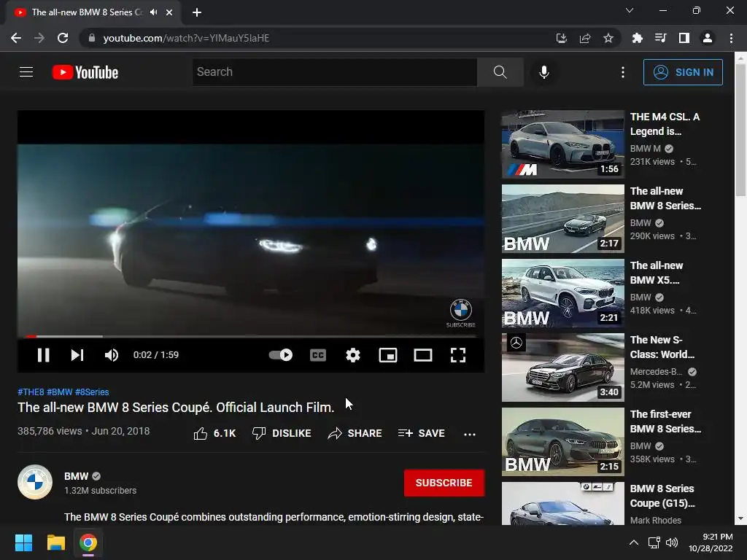The height and width of the screenshot is (560, 747).
Task: Pause the video playback
Action: tap(43, 355)
